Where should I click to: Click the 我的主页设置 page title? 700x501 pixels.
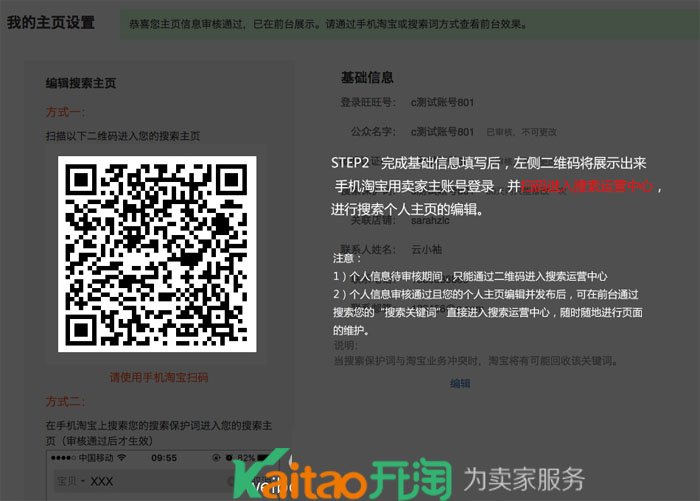click(x=51, y=22)
